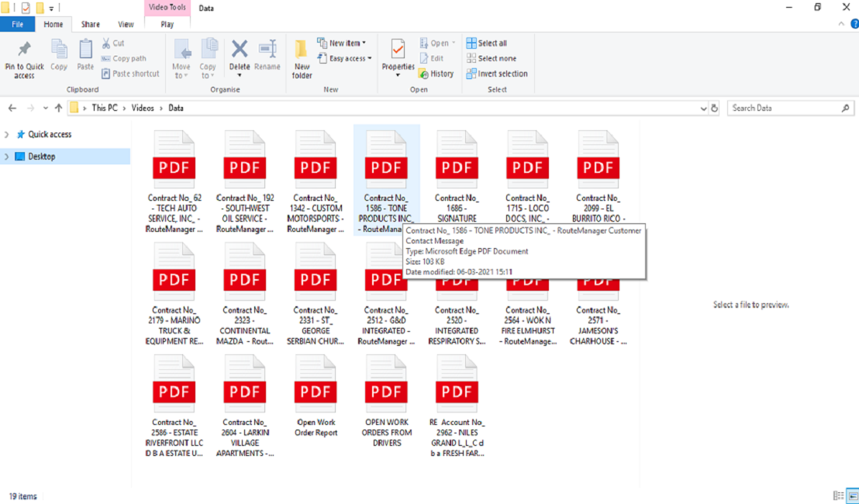Click the search magnifier icon
This screenshot has width=859, height=504.
(845, 108)
